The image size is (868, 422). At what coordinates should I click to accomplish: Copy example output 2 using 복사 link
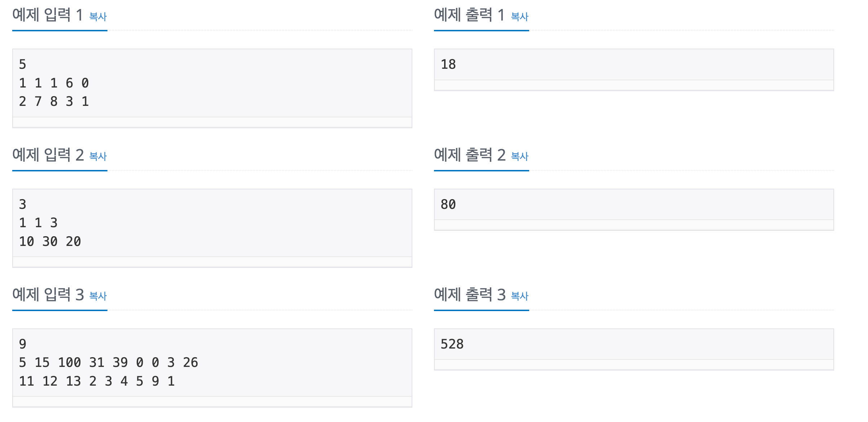[520, 156]
